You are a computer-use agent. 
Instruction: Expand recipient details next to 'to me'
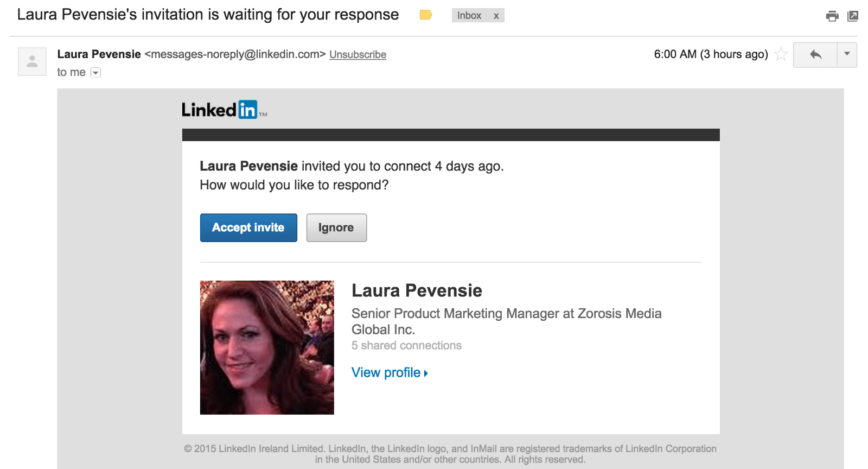(x=95, y=73)
